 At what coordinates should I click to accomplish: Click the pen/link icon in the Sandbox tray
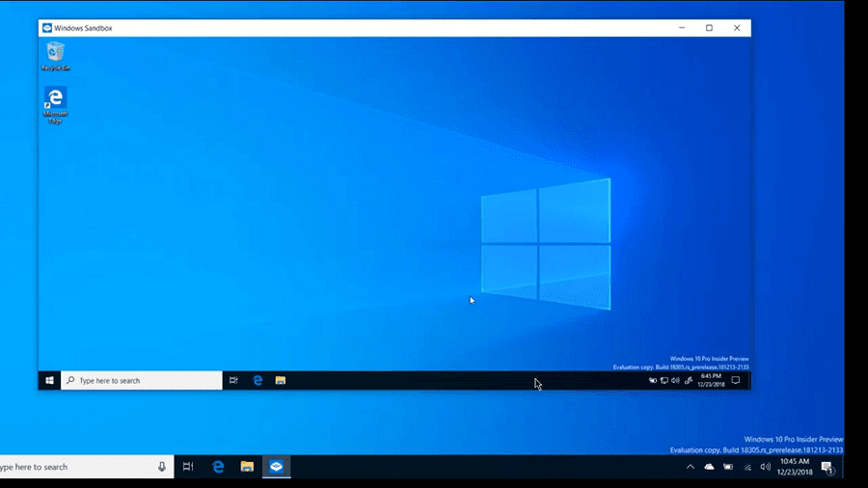pos(689,381)
